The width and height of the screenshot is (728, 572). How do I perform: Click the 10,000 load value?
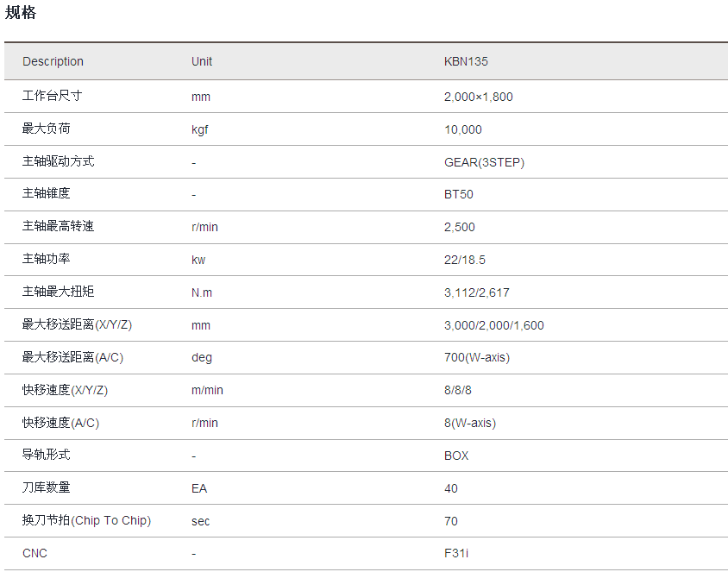pos(462,129)
